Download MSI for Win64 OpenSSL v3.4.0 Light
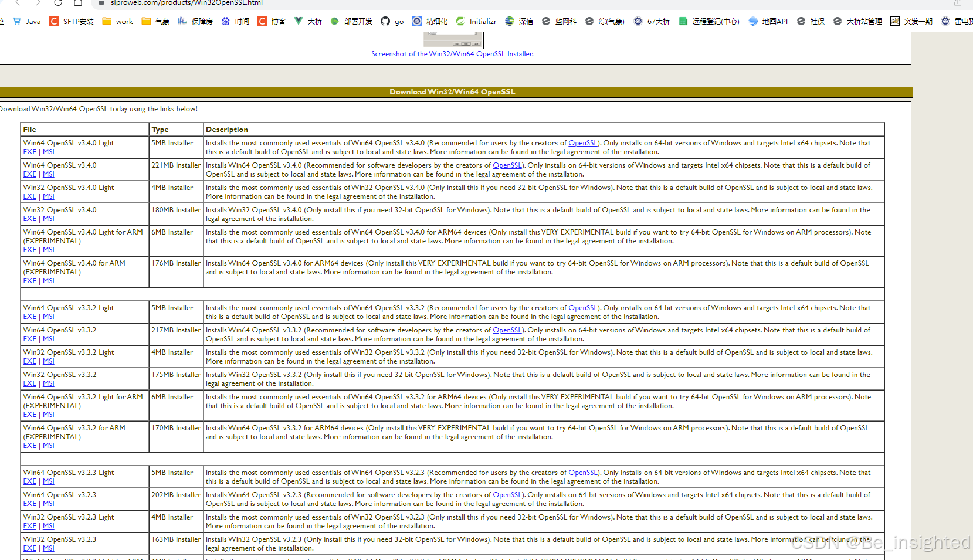 click(x=49, y=152)
